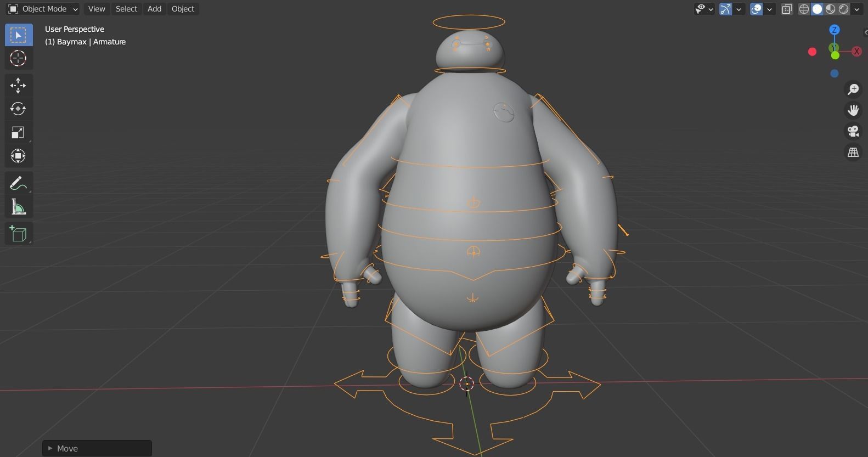Switch to Solid shading

(x=818, y=9)
